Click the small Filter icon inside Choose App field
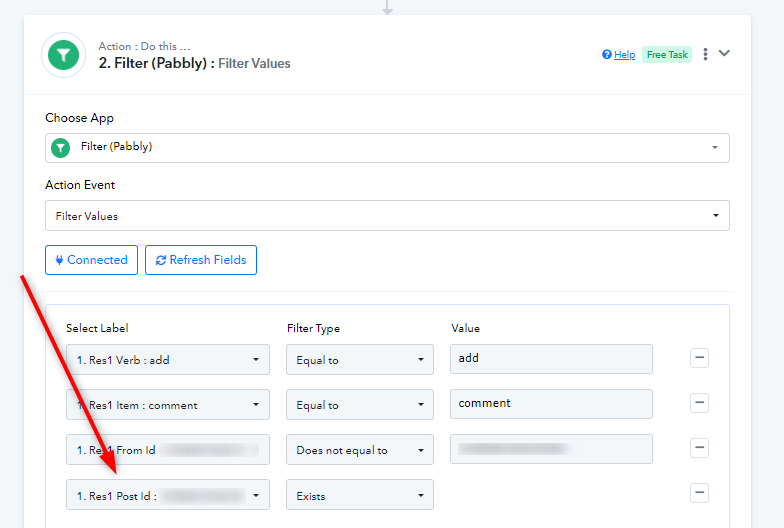The height and width of the screenshot is (528, 784). coord(60,148)
